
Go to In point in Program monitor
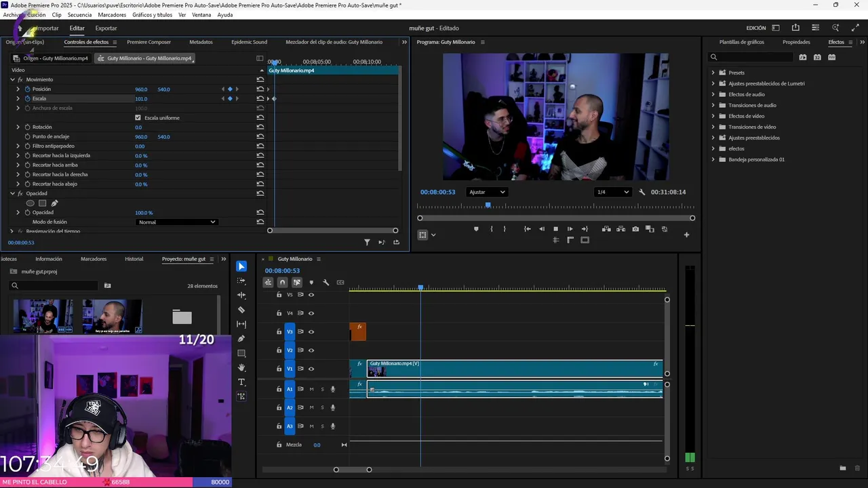(527, 229)
